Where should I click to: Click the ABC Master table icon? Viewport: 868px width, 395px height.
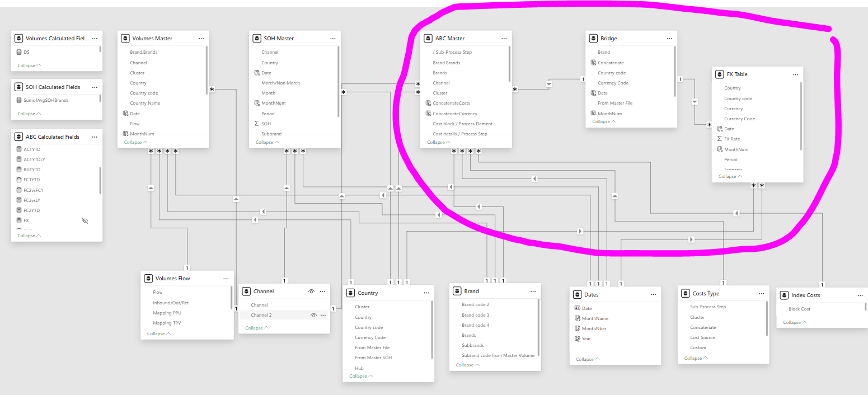(x=429, y=39)
